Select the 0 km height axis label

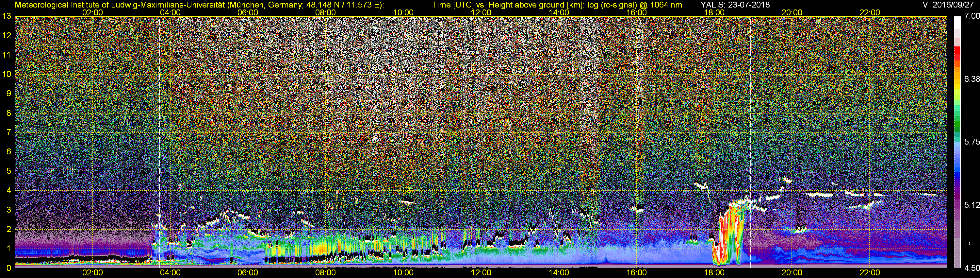[9, 268]
